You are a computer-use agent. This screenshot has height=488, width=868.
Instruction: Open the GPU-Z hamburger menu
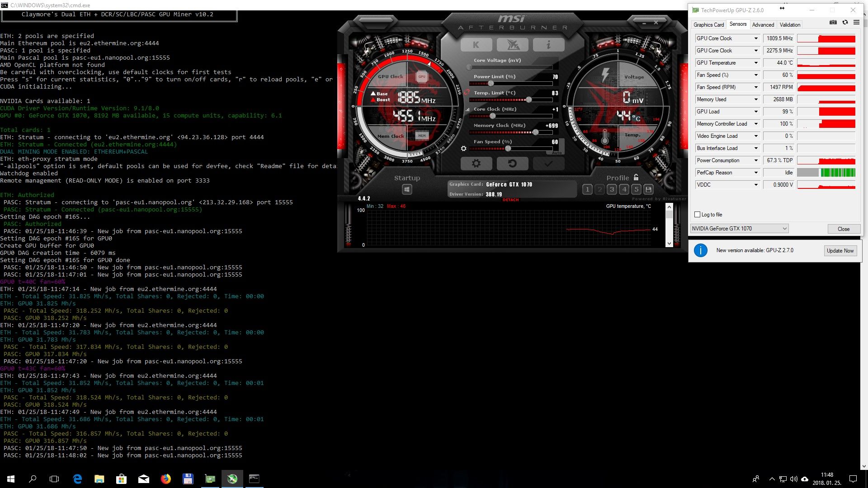(856, 22)
